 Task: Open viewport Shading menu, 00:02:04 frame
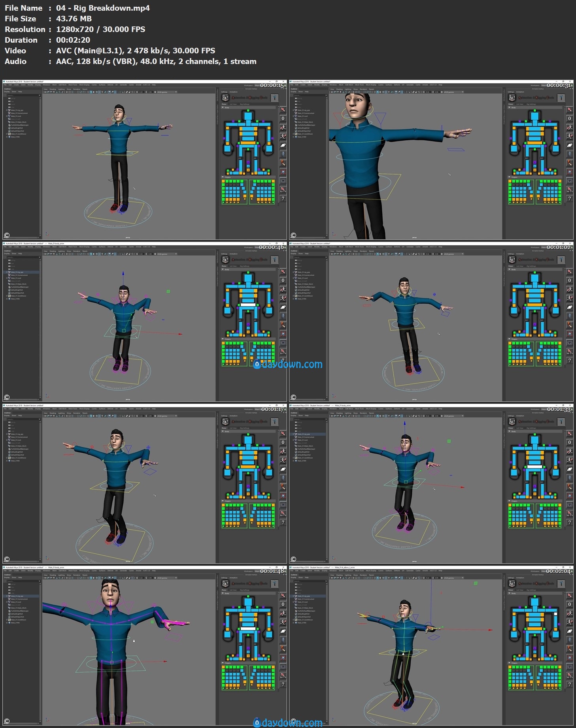click(339, 575)
